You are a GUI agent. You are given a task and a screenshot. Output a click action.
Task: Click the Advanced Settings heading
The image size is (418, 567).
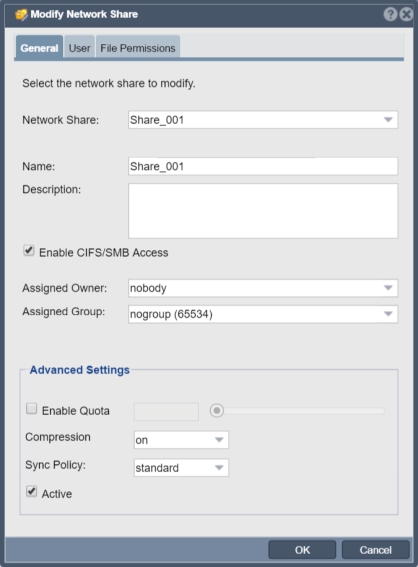click(x=80, y=370)
